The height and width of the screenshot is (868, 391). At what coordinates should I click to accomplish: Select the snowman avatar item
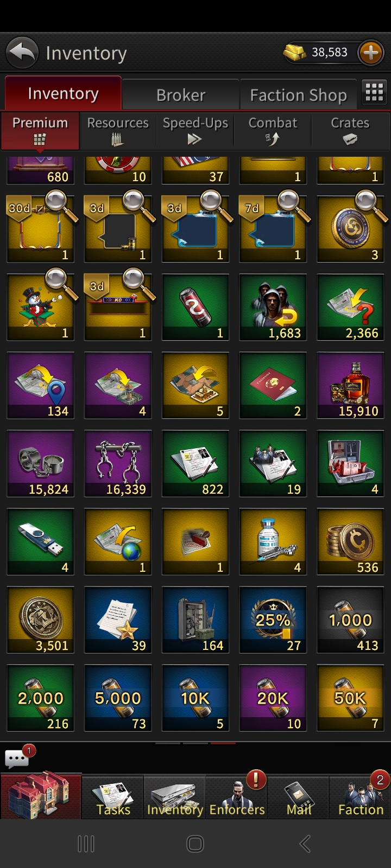(41, 307)
